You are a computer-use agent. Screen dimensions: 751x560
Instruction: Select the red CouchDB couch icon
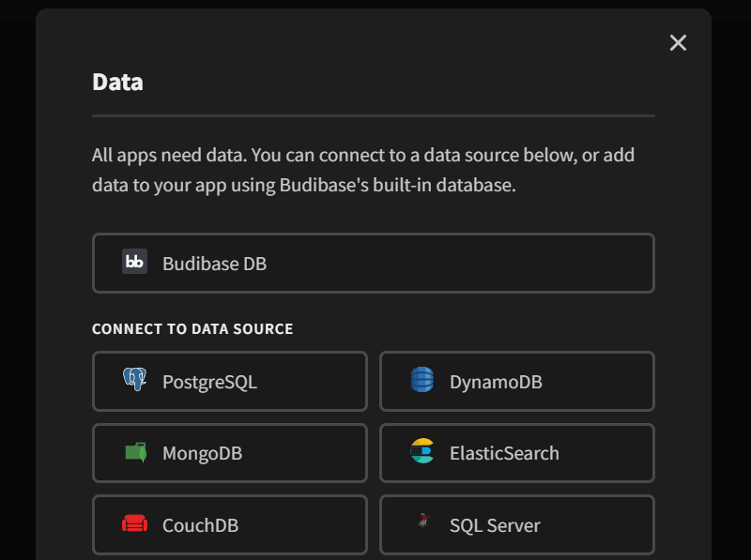134,524
